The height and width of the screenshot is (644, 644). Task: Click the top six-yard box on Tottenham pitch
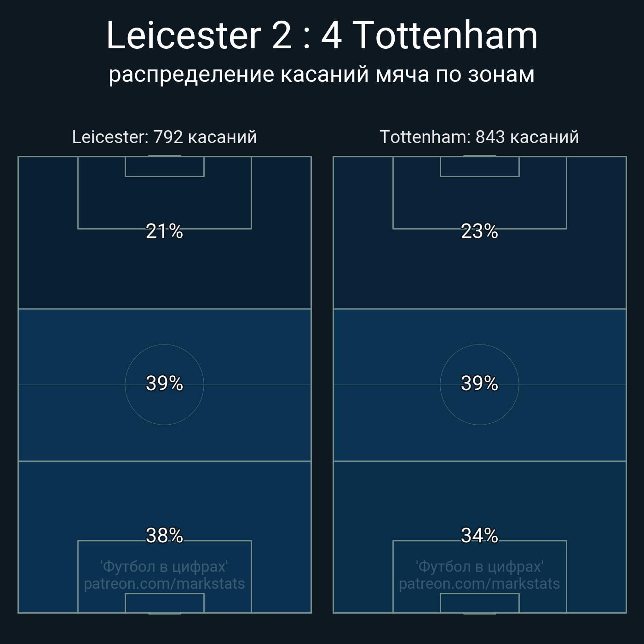coord(480,167)
